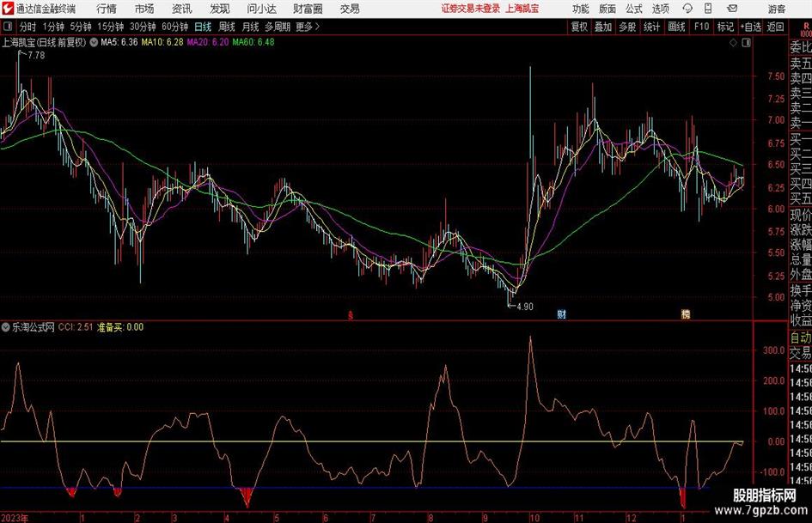Click the 4.90 low price marker
This screenshot has height=523, width=812.
tap(525, 307)
